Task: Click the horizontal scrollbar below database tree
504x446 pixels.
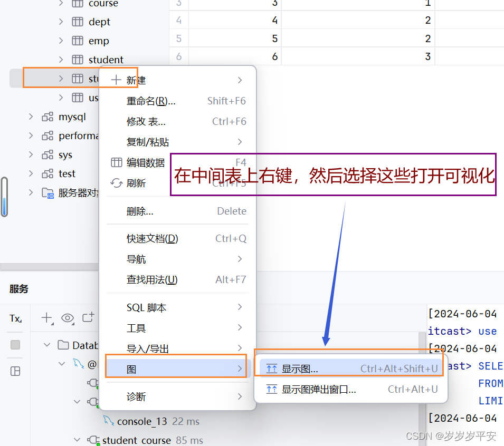Action: point(49,267)
